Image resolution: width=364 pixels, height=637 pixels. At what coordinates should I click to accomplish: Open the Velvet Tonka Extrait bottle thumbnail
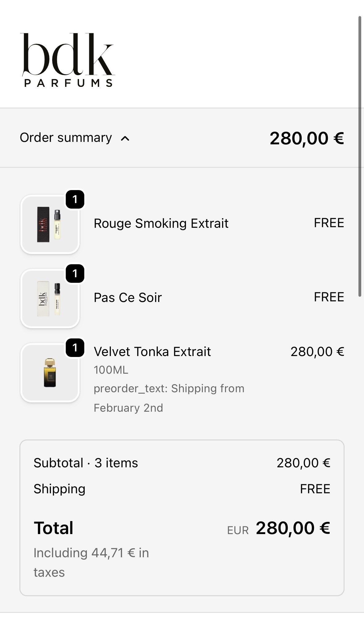(x=50, y=373)
